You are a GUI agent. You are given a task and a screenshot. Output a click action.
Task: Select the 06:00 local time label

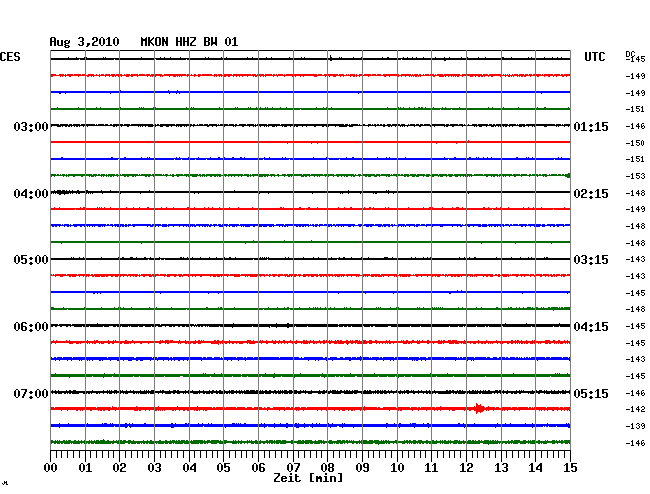pos(31,327)
